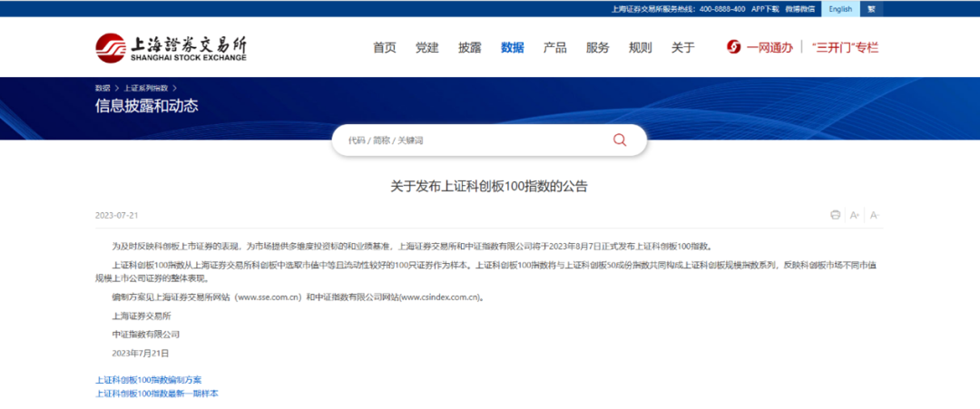The width and height of the screenshot is (980, 409).
Task: Print the announcement using the printer icon
Action: [x=835, y=215]
